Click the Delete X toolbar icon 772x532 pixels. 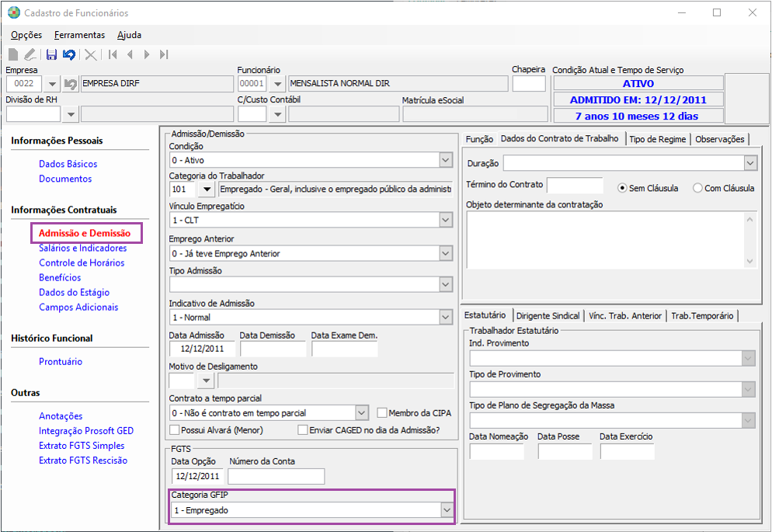(91, 54)
